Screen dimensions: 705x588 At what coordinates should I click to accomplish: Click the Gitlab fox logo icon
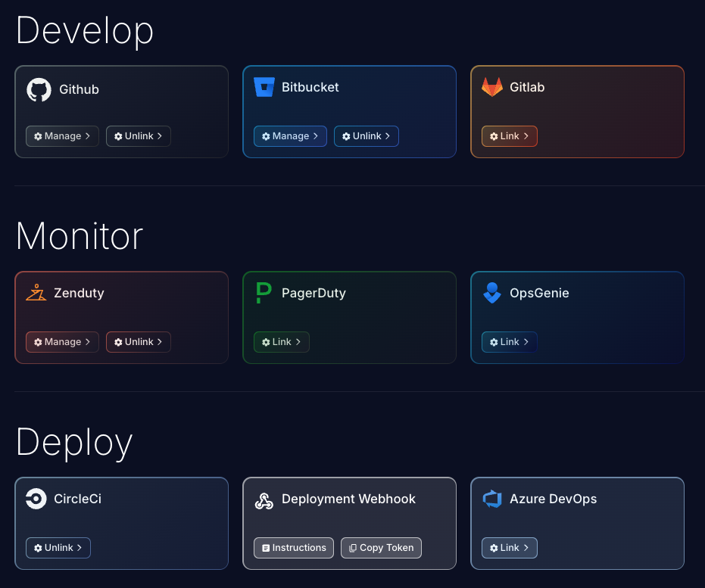(492, 87)
